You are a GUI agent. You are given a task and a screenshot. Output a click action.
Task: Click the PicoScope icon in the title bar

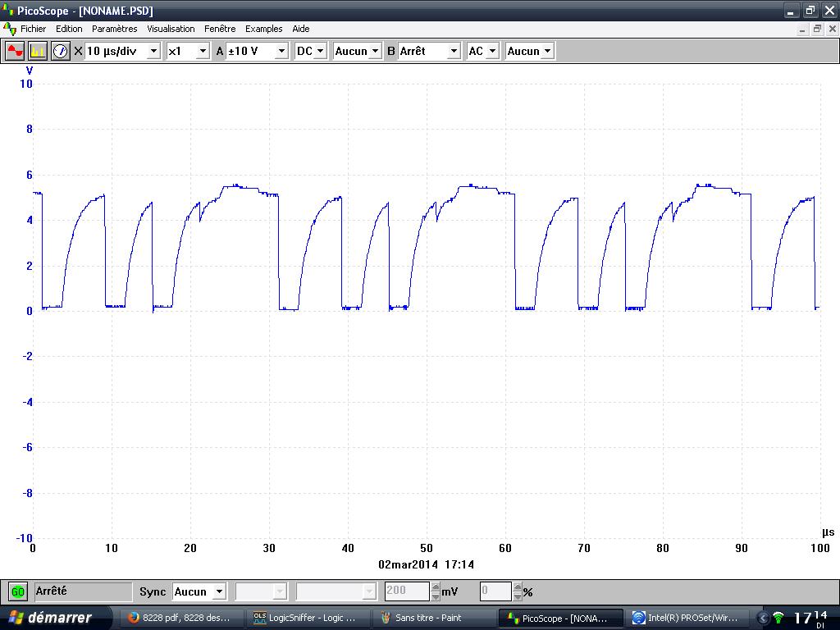(7, 10)
